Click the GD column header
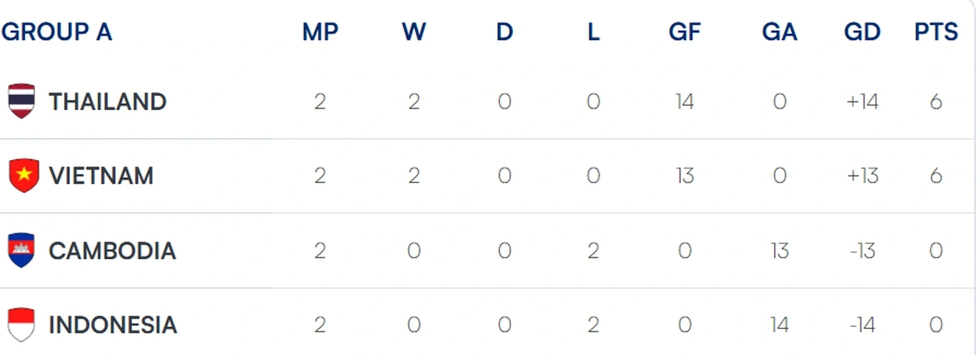 pyautogui.click(x=863, y=32)
